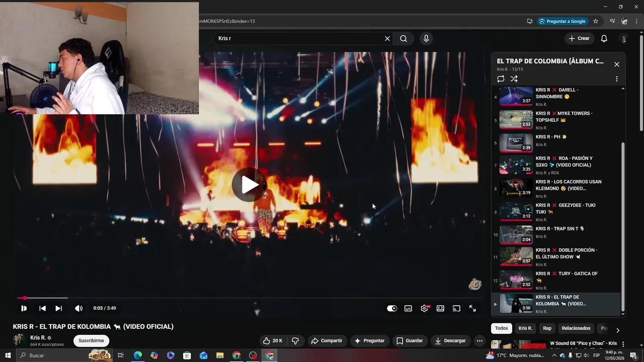Play LOS CACORROS USAN KLEIMOND video
This screenshot has height=362, width=644.
pyautogui.click(x=556, y=189)
